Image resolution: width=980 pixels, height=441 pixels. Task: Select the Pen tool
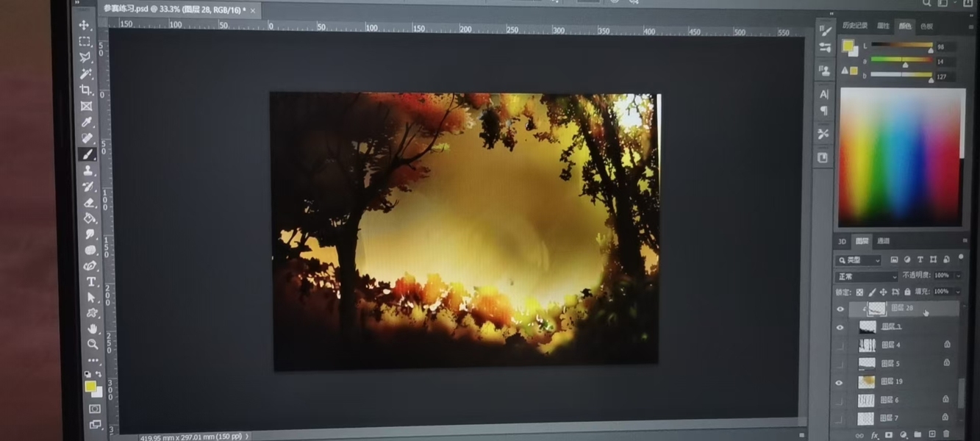pyautogui.click(x=91, y=266)
